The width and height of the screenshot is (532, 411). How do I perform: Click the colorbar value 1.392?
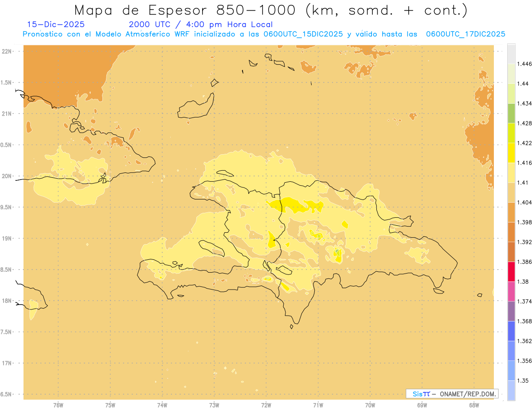coord(525,242)
